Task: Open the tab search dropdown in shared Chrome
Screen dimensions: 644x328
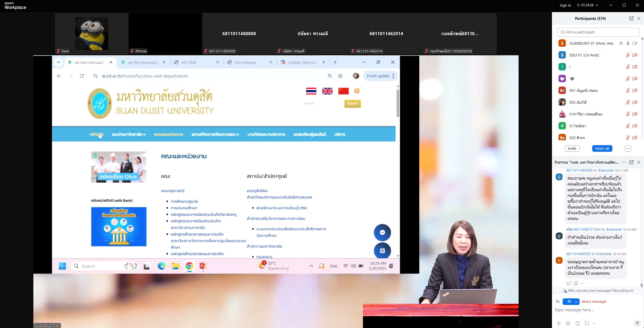Action: point(58,62)
